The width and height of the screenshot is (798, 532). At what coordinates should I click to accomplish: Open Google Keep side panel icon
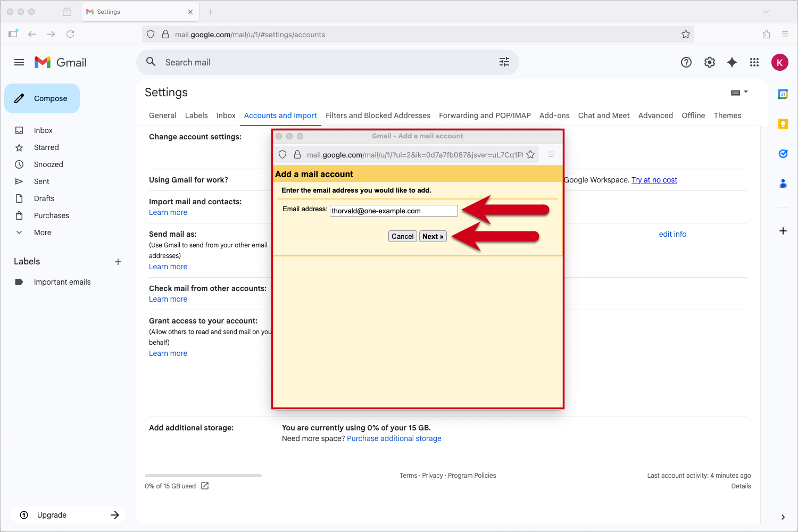click(783, 124)
